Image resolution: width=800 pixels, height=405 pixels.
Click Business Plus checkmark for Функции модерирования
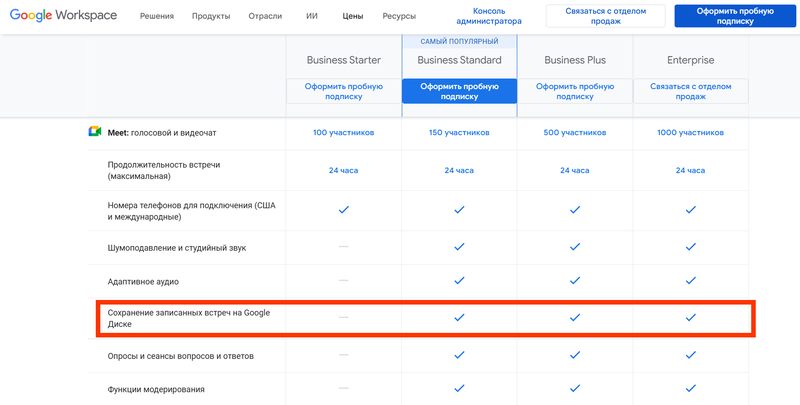tap(575, 388)
